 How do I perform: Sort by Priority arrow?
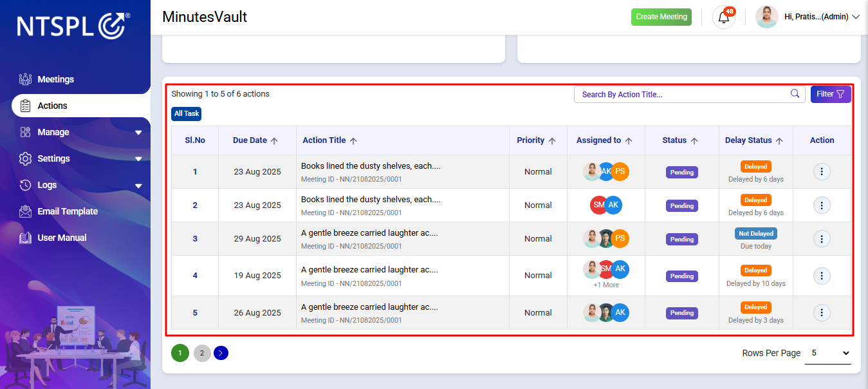(552, 140)
